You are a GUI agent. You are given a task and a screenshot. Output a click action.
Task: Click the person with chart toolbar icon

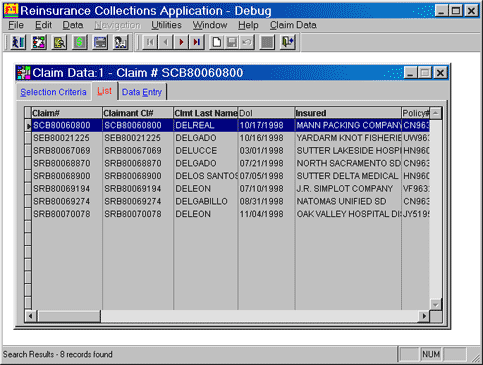point(121,42)
